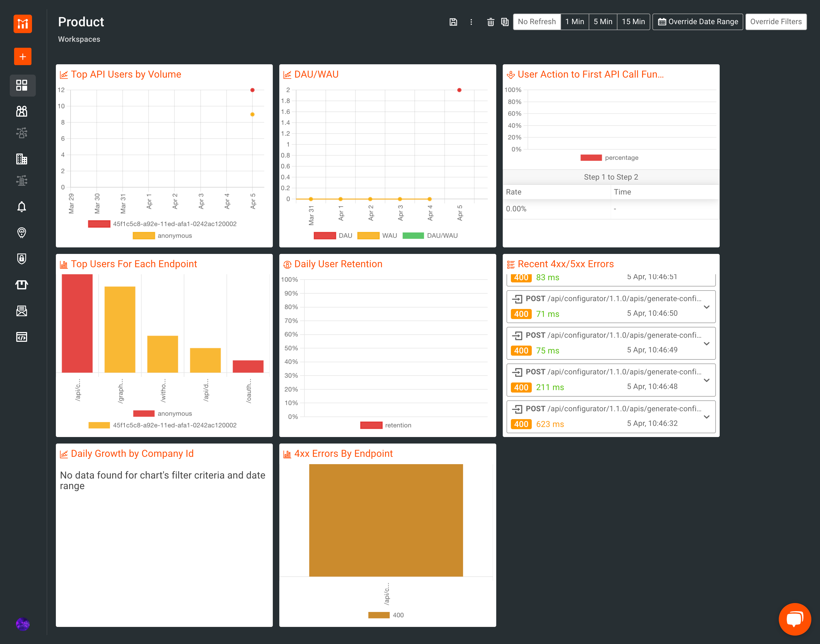Viewport: 820px width, 644px height.
Task: Expand the error row at 10:46:32
Action: (x=707, y=417)
